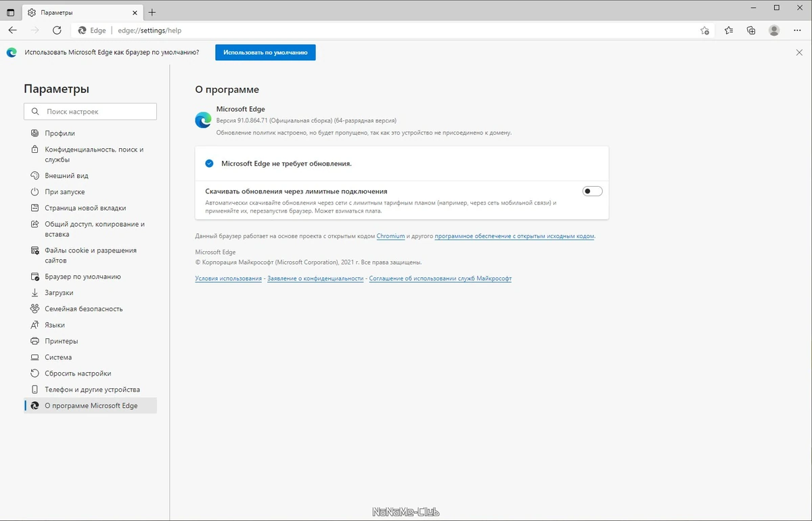Image resolution: width=812 pixels, height=521 pixels.
Task: Open Страница новой вкладки section
Action: 91,208
